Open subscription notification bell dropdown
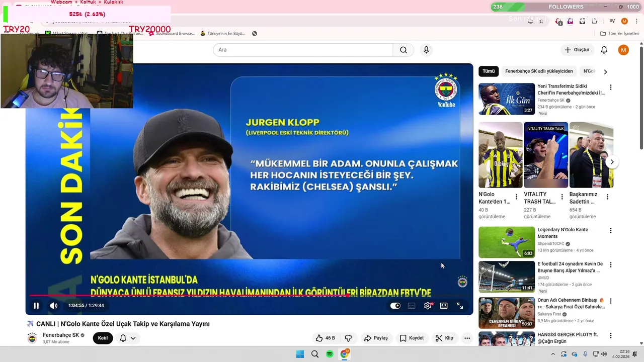644x362 pixels. point(128,338)
